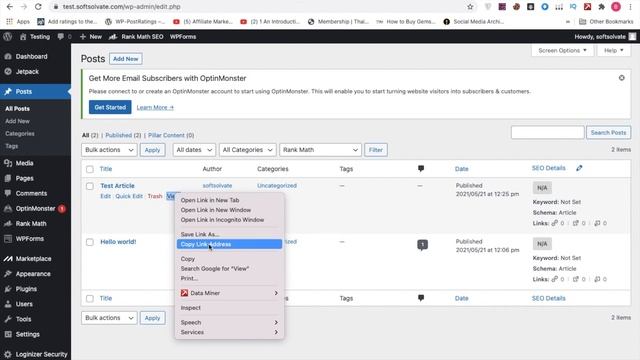Viewport: 640px width, 360px height.
Task: Choose Inspect in context menu
Action: [x=229, y=308]
